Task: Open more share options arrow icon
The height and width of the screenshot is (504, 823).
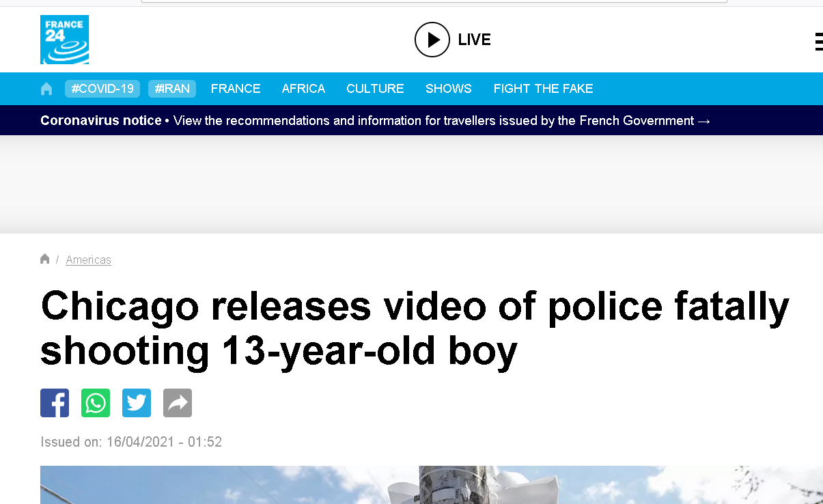Action: 178,403
